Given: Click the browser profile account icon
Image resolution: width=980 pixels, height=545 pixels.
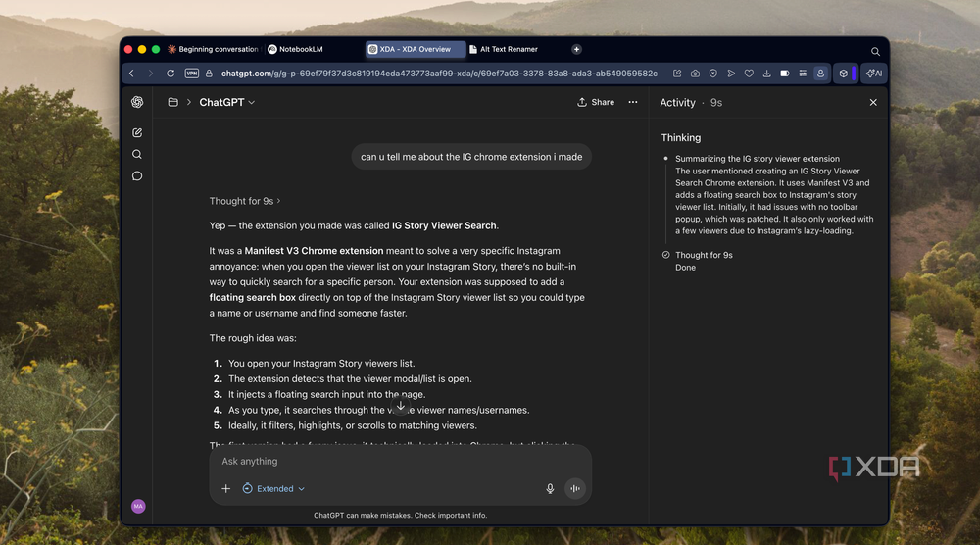Looking at the screenshot, I should click(820, 74).
